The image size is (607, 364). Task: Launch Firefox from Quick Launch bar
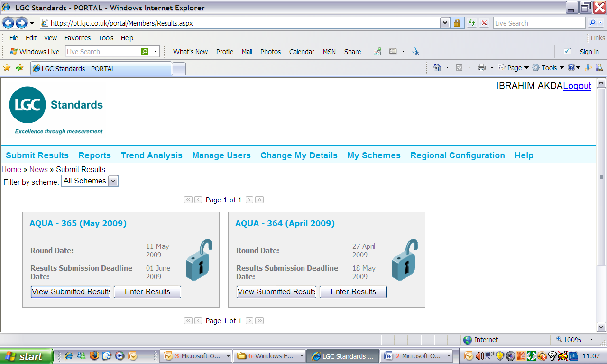tap(94, 355)
